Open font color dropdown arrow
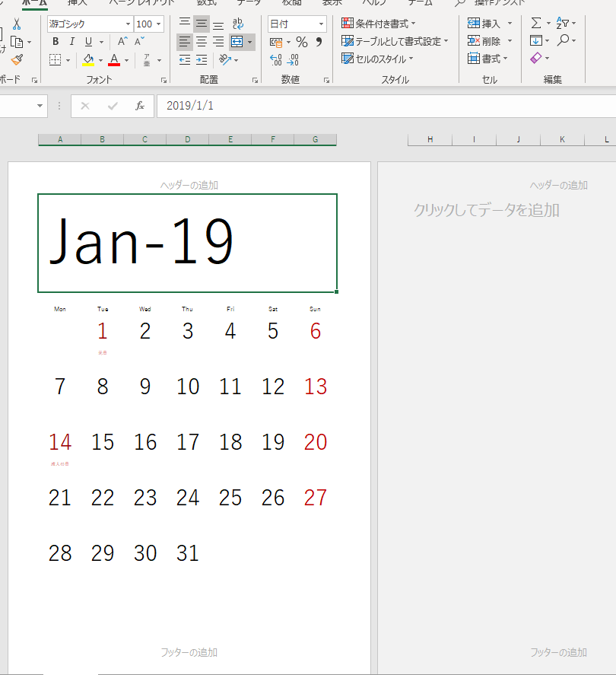The height and width of the screenshot is (675, 616). click(x=126, y=60)
